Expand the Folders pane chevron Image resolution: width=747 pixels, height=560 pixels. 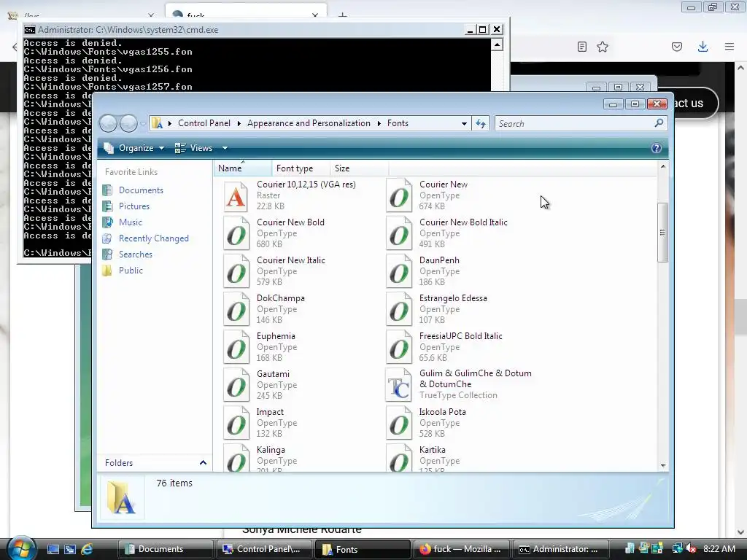coord(203,462)
